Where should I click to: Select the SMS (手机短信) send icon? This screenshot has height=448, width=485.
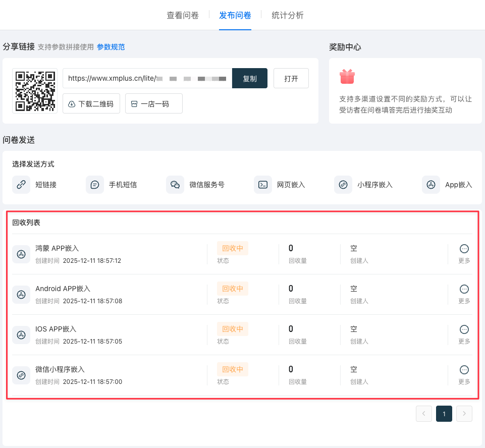pyautogui.click(x=95, y=185)
